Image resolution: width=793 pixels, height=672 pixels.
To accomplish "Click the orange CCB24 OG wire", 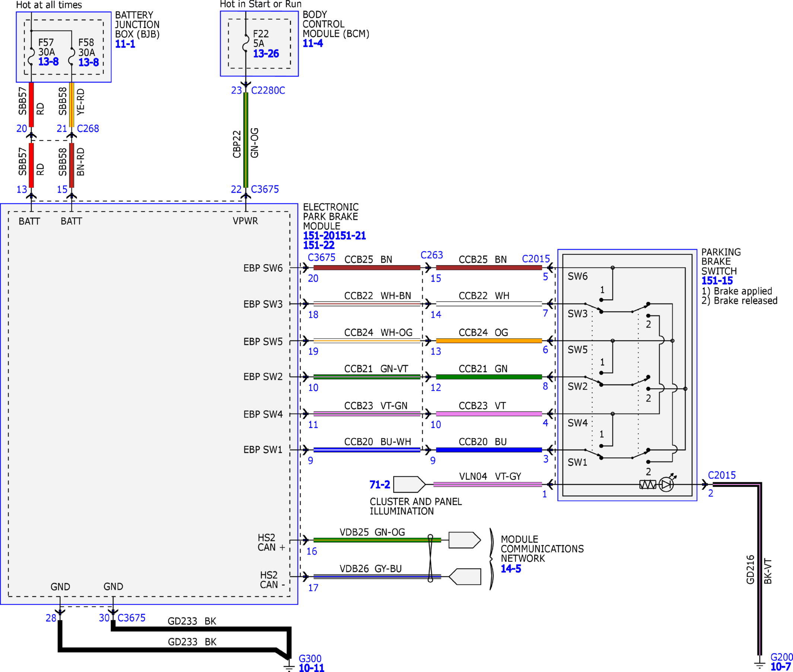I will pyautogui.click(x=488, y=340).
